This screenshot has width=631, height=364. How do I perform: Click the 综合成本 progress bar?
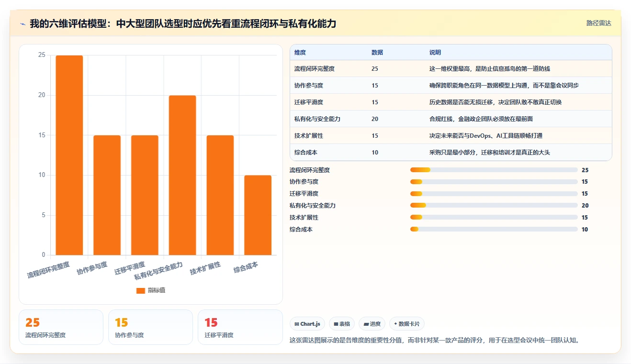click(x=494, y=230)
